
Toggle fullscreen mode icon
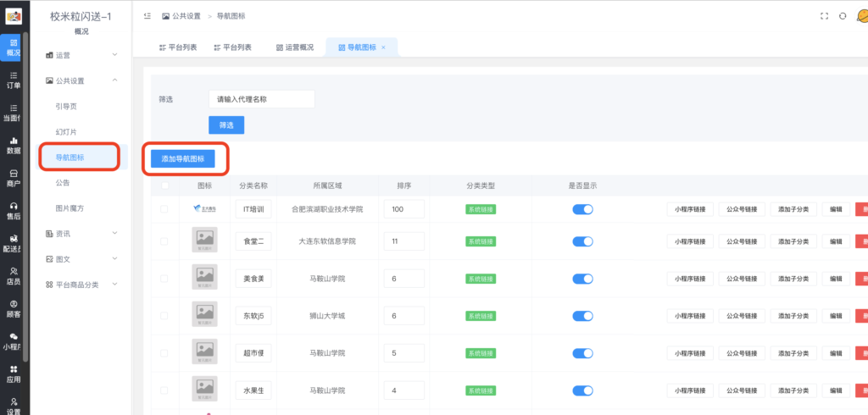tap(824, 16)
